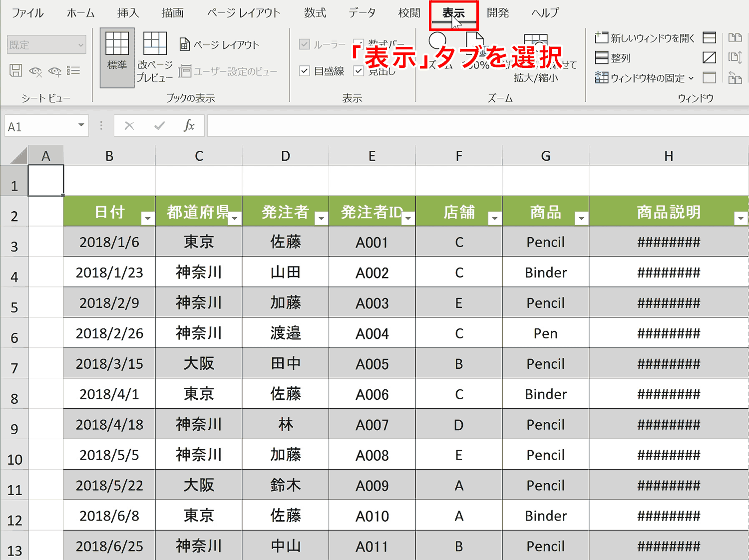
Task: Open the 店舗 column filter dropdown
Action: click(x=494, y=218)
